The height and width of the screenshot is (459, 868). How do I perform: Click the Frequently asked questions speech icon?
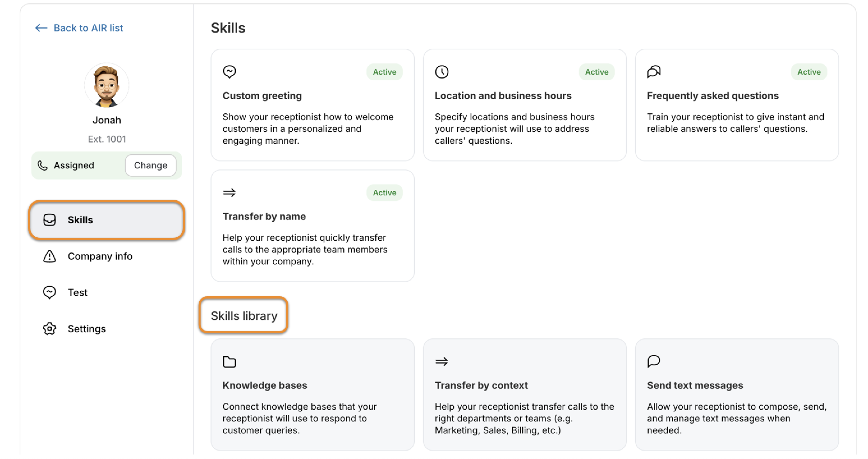654,72
